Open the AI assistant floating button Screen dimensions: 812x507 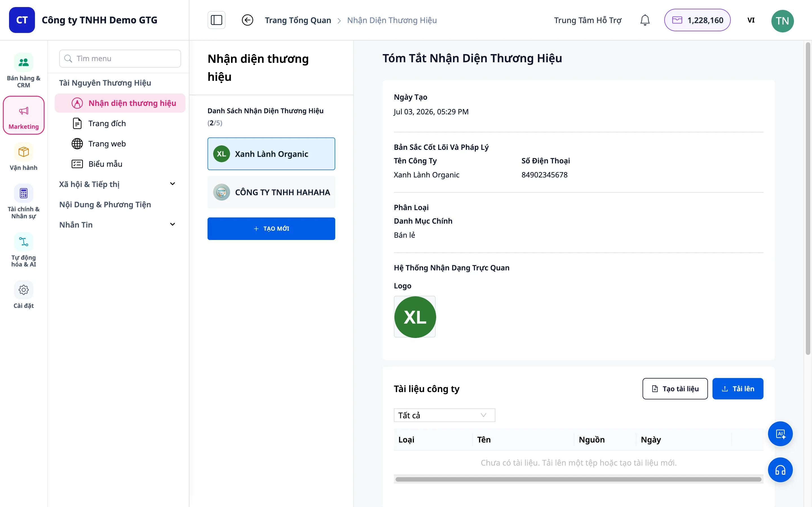[780, 433]
